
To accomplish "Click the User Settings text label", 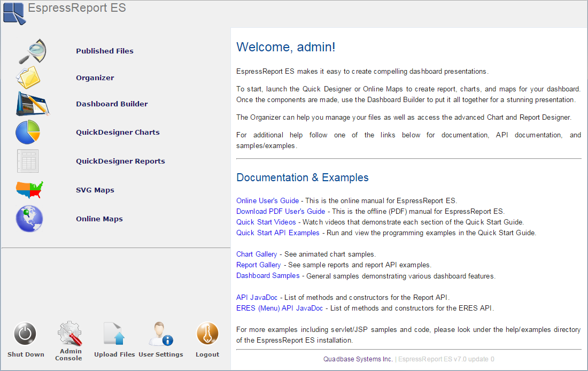I will tap(161, 354).
